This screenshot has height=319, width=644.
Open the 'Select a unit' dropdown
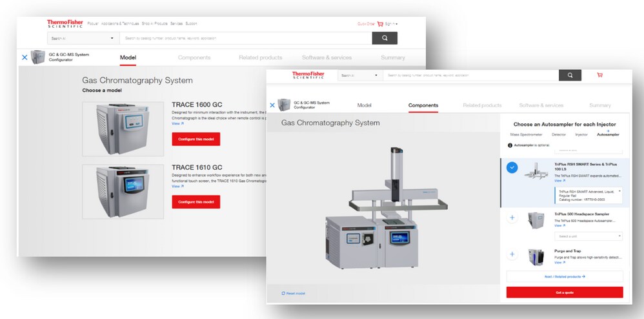pos(587,236)
